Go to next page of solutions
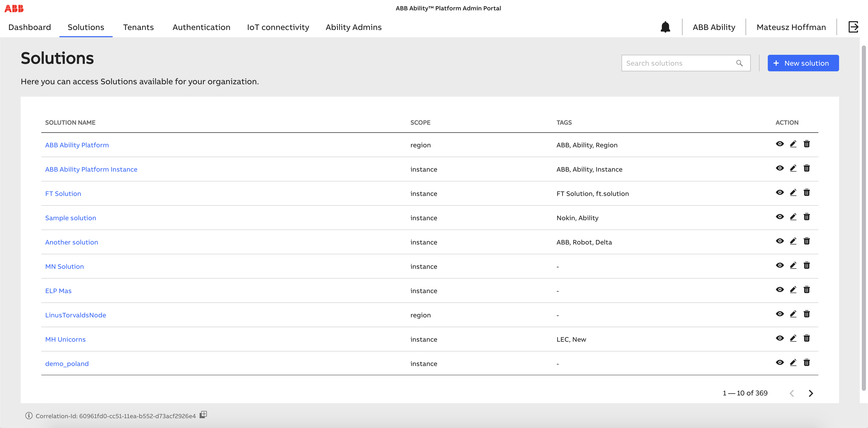Viewport: 868px width, 428px height. click(811, 393)
